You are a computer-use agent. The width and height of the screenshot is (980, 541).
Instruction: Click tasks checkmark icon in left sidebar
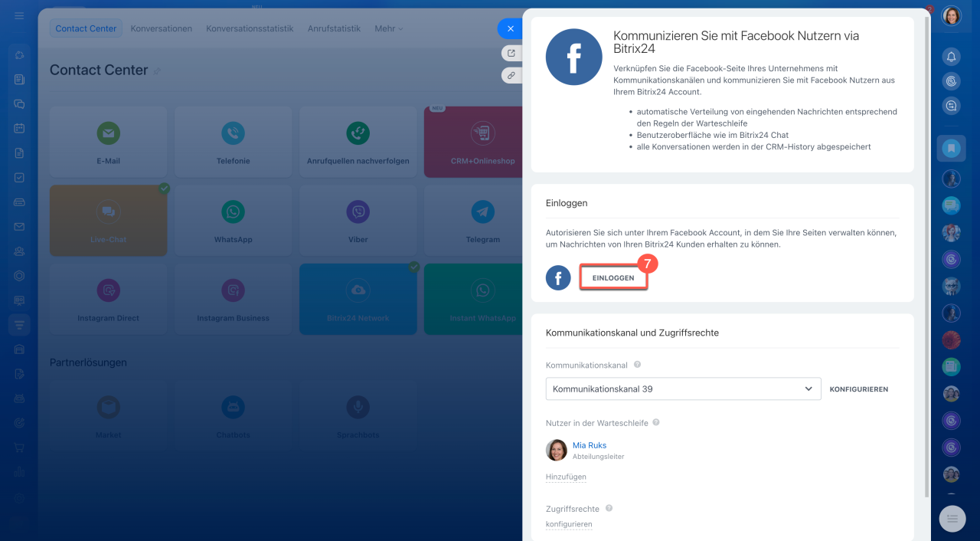(x=19, y=178)
